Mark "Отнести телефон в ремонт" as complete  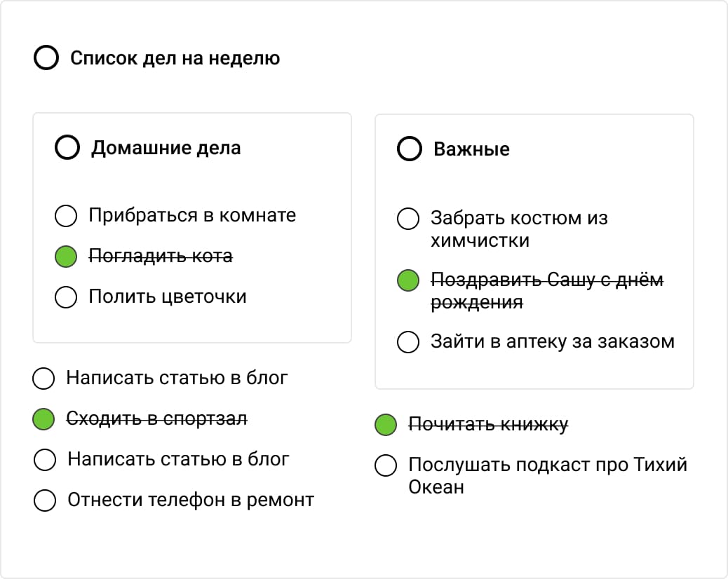point(43,500)
